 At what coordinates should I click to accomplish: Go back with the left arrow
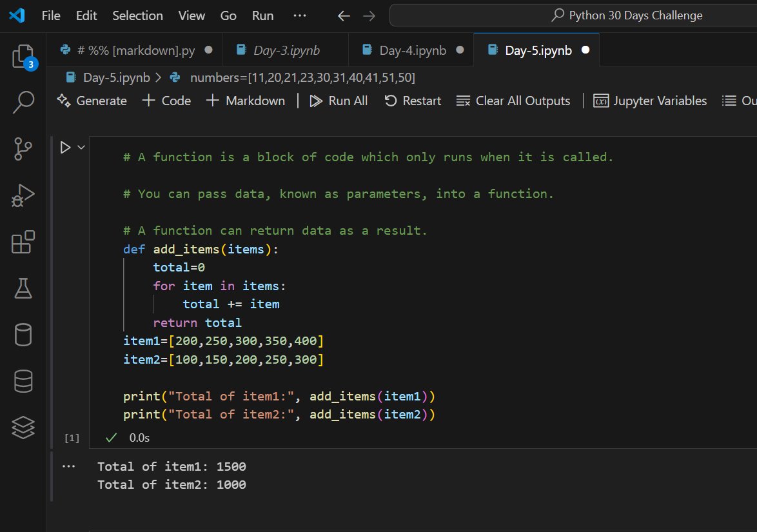point(344,16)
